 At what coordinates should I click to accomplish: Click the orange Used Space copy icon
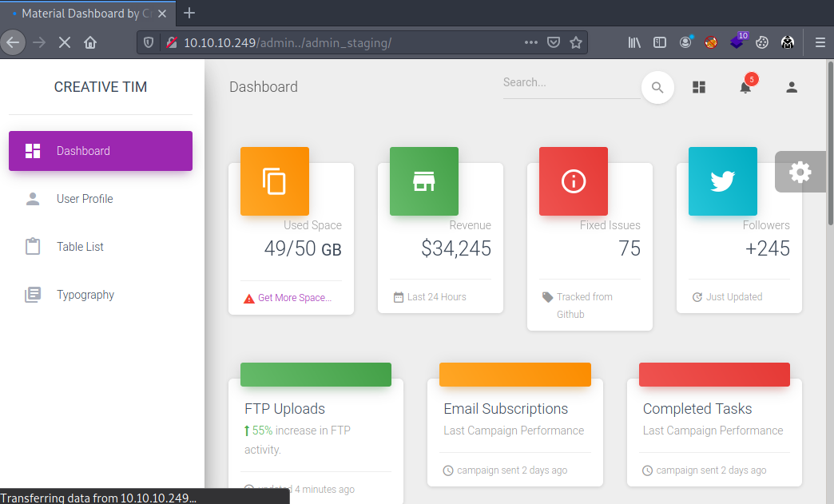(x=274, y=181)
